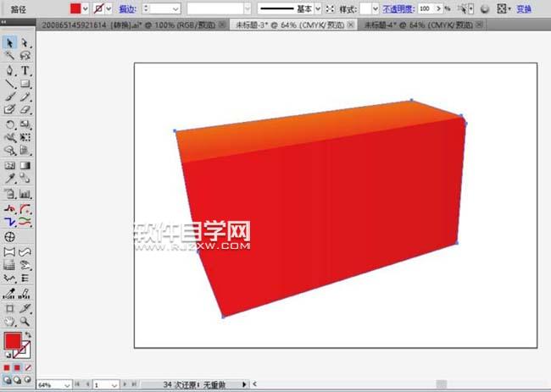Select the Scale tool

(x=25, y=124)
